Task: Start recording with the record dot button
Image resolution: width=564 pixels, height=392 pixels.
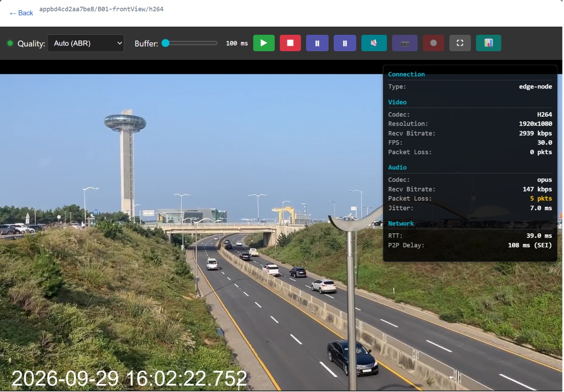Action: [433, 43]
